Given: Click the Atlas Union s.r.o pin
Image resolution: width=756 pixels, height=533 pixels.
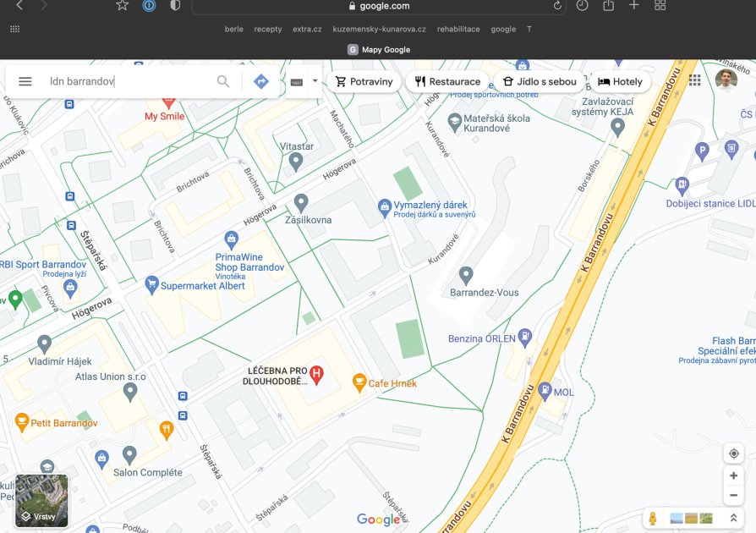Looking at the screenshot, I should click(x=130, y=393).
